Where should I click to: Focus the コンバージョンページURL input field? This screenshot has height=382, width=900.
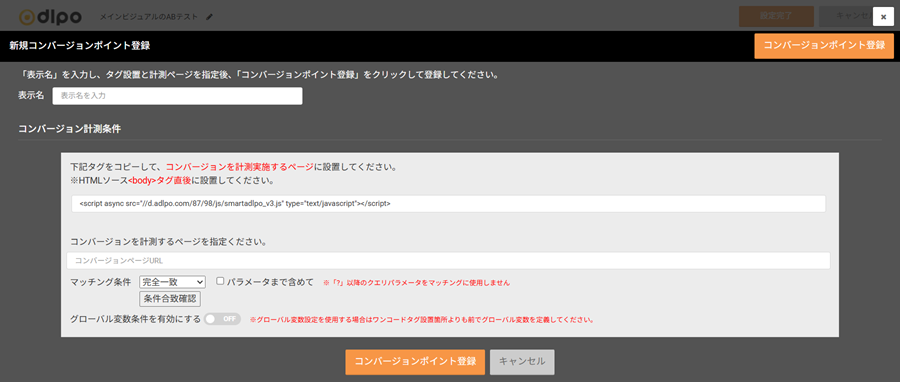point(448,260)
